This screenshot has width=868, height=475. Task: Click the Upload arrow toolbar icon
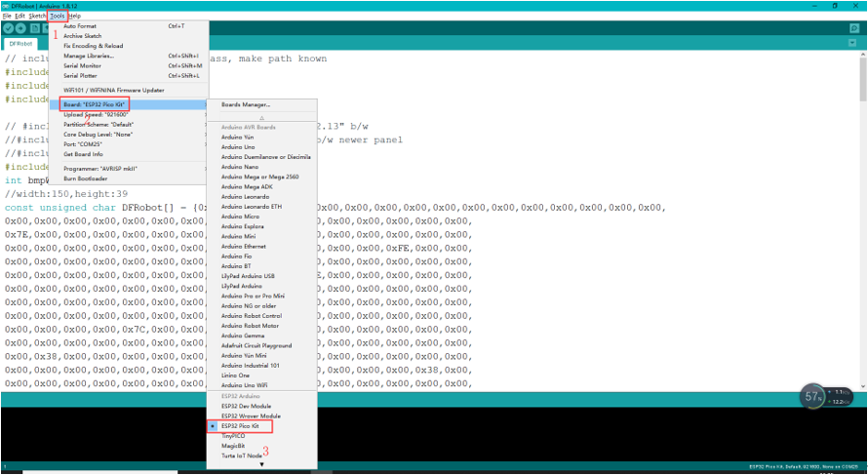point(20,28)
